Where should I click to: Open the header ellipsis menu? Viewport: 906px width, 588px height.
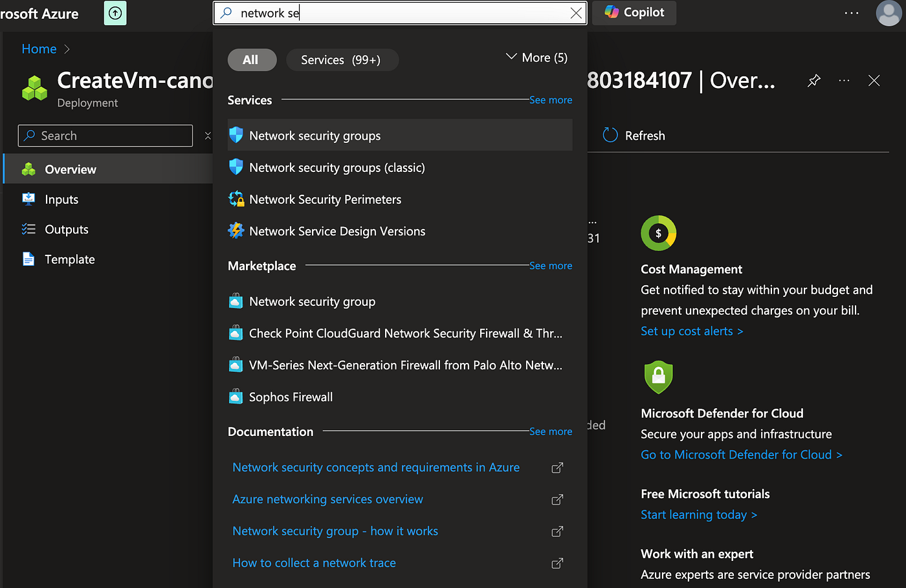tap(852, 13)
